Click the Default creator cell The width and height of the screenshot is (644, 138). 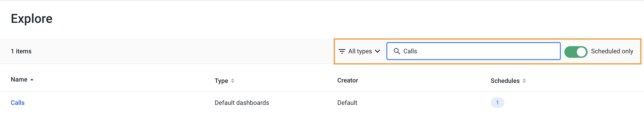coord(347,103)
